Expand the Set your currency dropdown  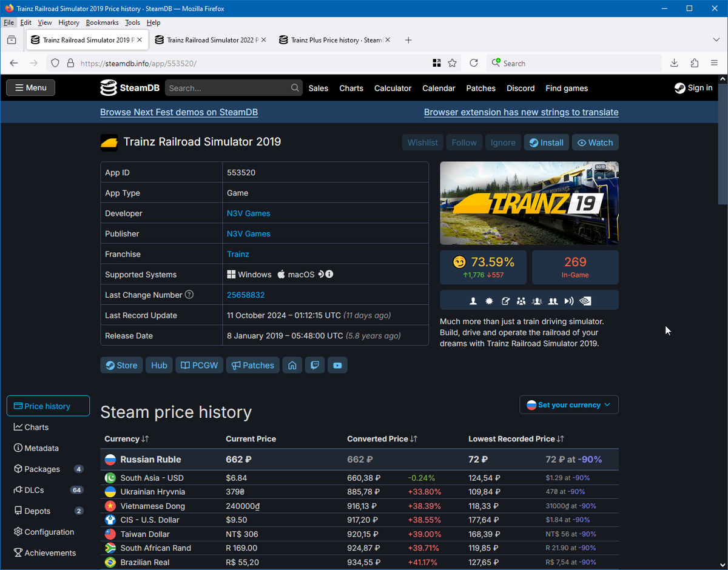coord(569,405)
